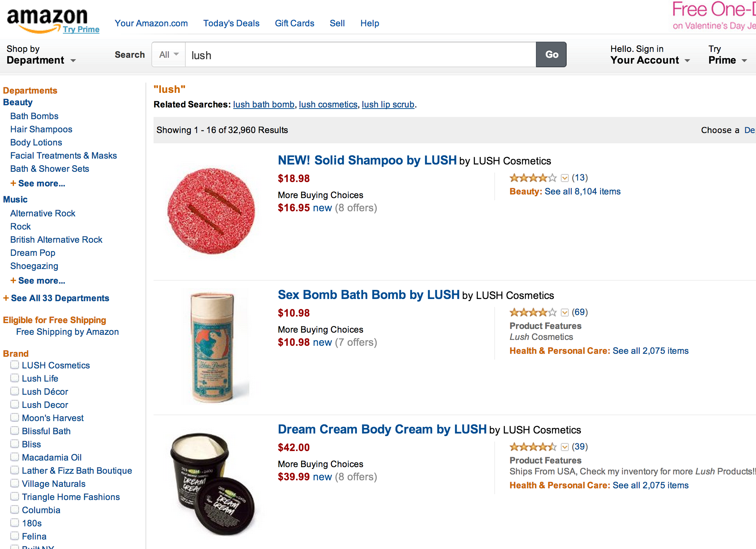Open the Dream Cream jar image
756x549 pixels.
tap(212, 482)
